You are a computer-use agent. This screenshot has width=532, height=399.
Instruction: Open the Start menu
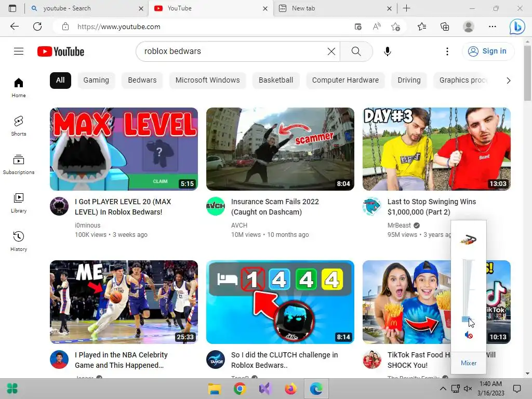click(12, 389)
